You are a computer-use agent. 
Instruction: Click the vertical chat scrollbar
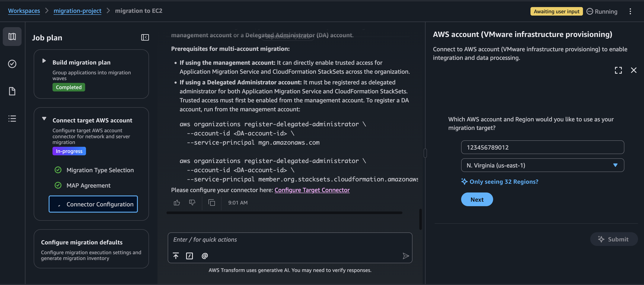pyautogui.click(x=420, y=219)
